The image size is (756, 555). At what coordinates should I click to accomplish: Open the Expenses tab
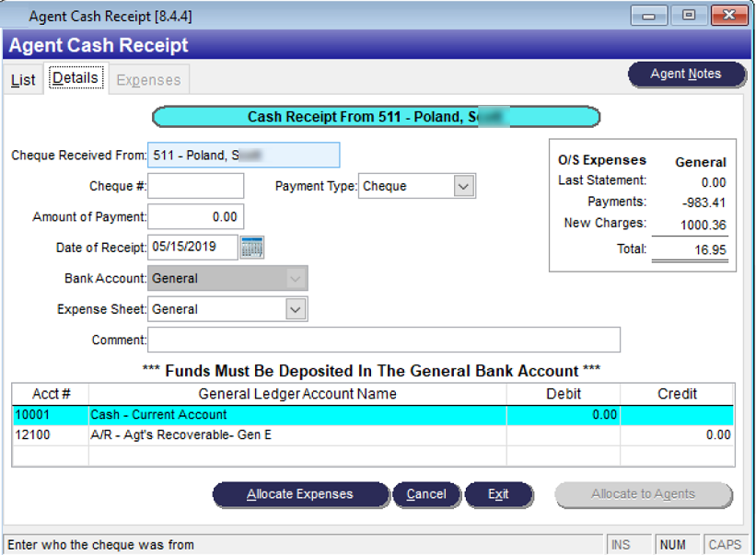(148, 79)
